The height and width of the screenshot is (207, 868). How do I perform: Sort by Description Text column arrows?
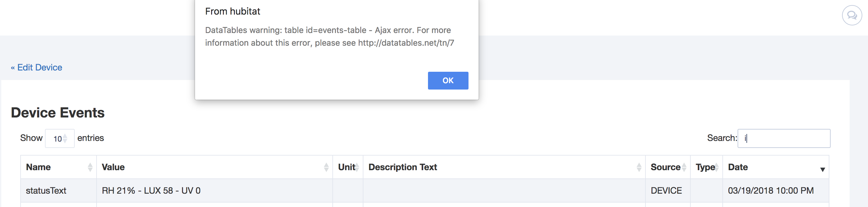click(x=639, y=167)
